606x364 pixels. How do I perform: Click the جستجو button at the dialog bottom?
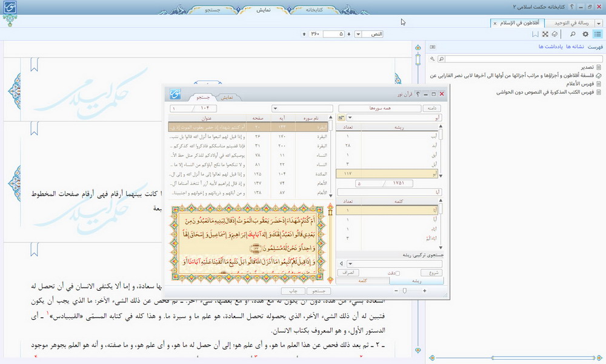[x=319, y=291]
